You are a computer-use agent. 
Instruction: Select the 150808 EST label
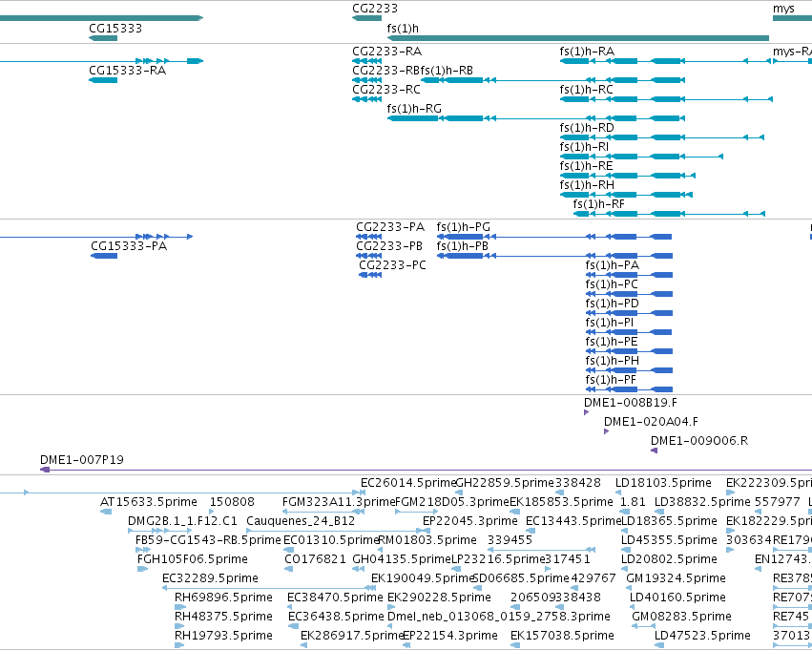(x=232, y=502)
